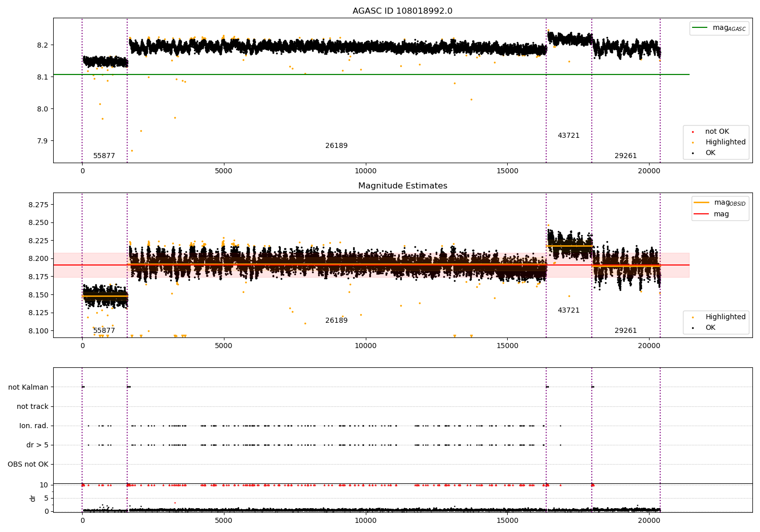This screenshot has width=760, height=532.
Task: Click the 'not Kalman' axis label
Action: [x=28, y=388]
